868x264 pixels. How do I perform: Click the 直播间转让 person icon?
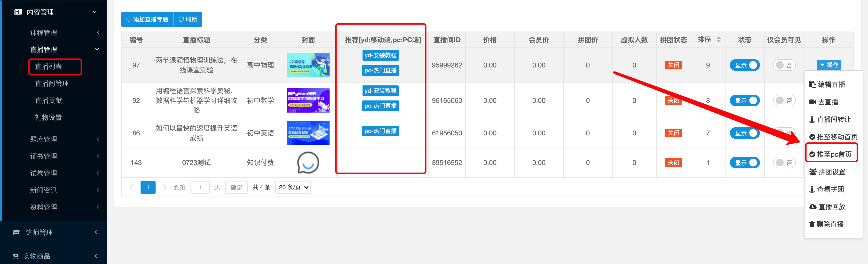[812, 120]
